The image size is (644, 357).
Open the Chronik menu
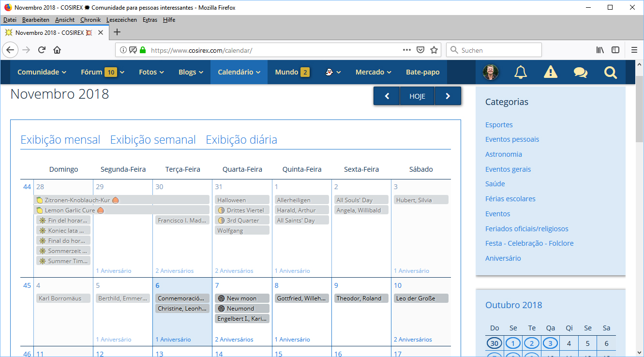90,20
